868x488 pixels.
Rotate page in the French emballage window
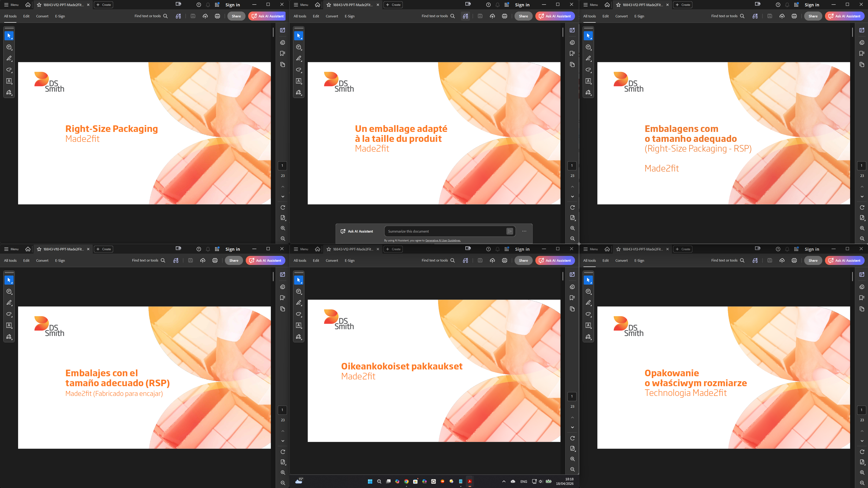[572, 207]
